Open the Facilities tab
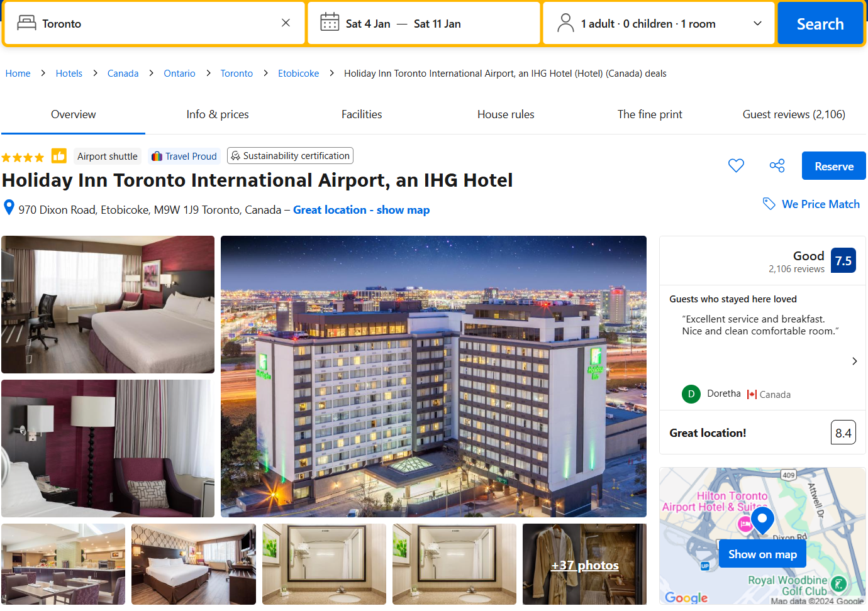Image resolution: width=868 pixels, height=611 pixels. coord(362,114)
